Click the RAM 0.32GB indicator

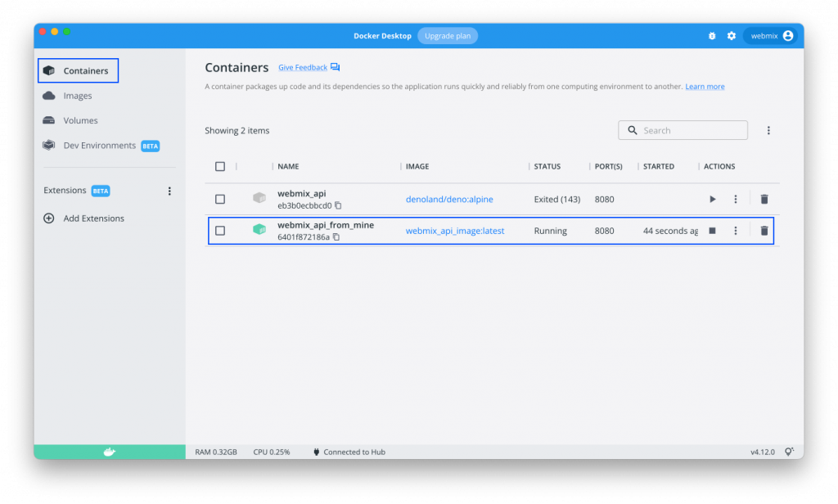[x=216, y=452]
